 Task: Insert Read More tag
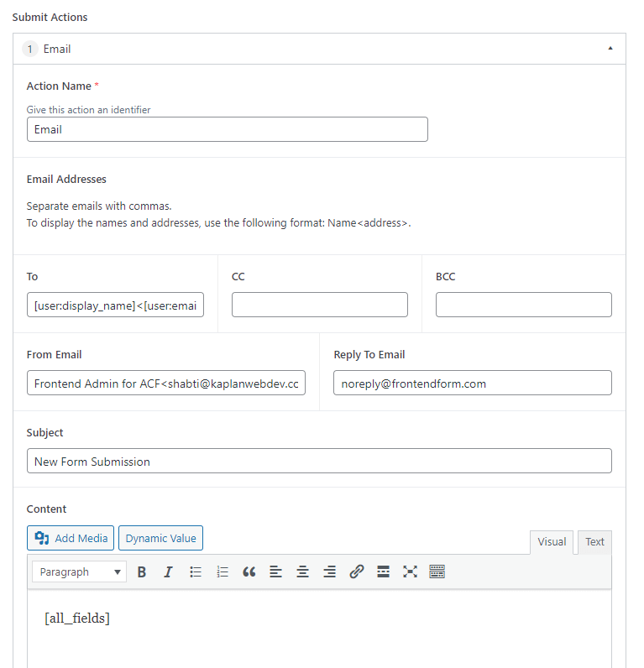[383, 571]
